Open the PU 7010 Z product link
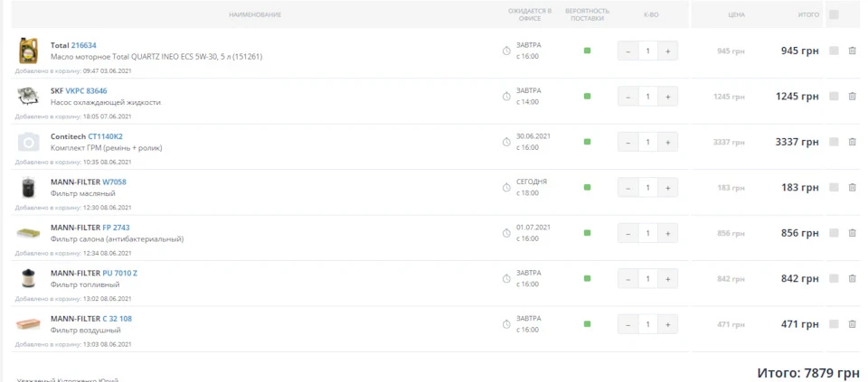868x382 pixels. point(120,273)
